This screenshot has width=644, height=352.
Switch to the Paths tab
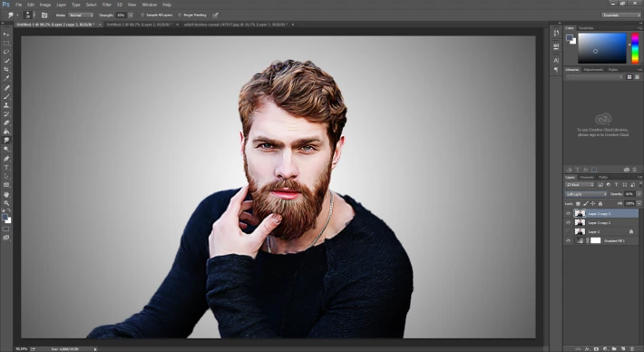click(x=603, y=178)
